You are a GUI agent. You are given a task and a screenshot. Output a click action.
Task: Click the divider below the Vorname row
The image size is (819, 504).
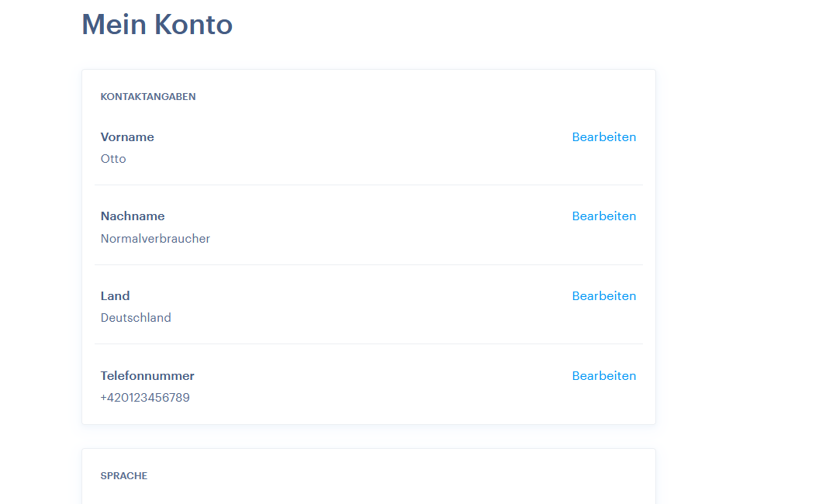pyautogui.click(x=368, y=185)
